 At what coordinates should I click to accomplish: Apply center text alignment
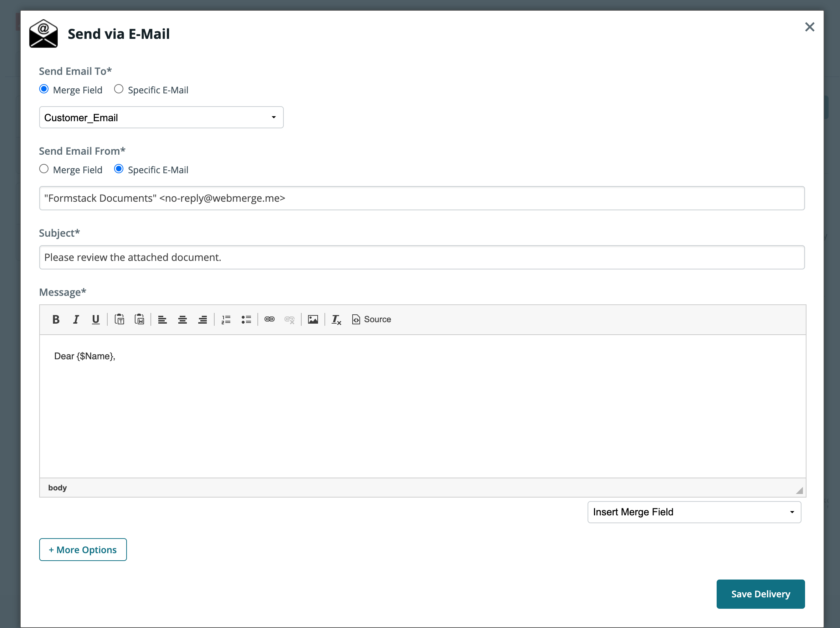[182, 319]
